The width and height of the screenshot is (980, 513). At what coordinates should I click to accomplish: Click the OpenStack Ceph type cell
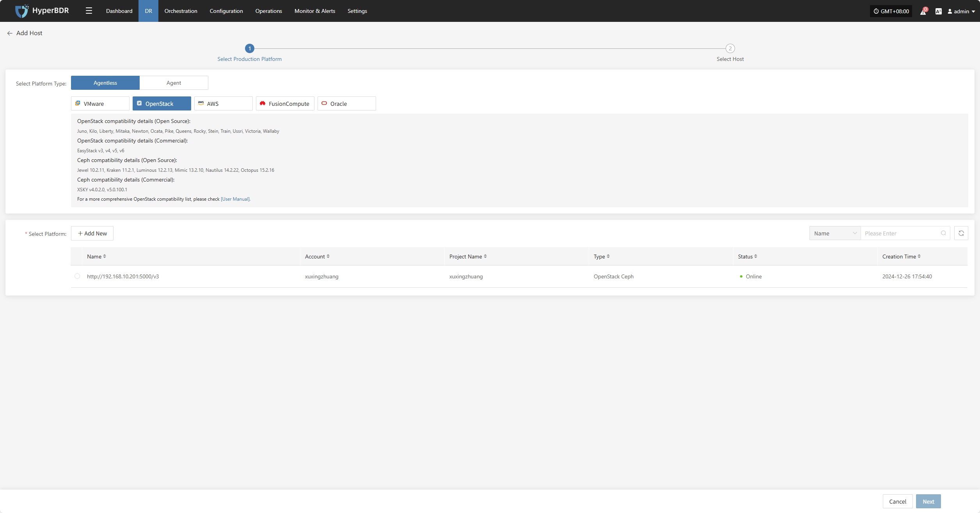click(614, 276)
